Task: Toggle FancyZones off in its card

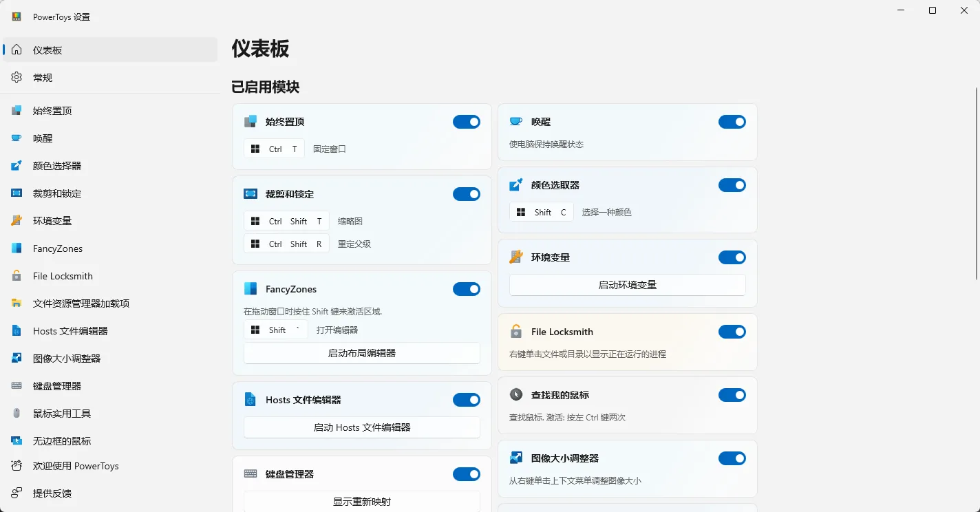Action: 467,289
